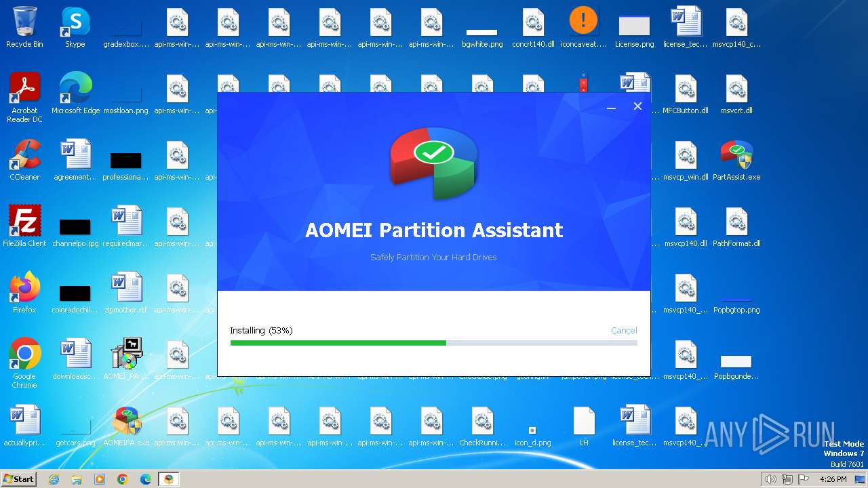Select the agreement Word document icon

coord(75,161)
